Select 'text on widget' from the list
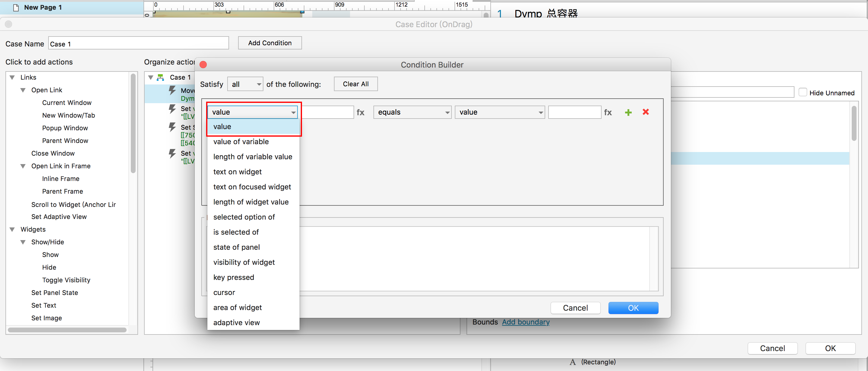The image size is (868, 371). (x=237, y=172)
